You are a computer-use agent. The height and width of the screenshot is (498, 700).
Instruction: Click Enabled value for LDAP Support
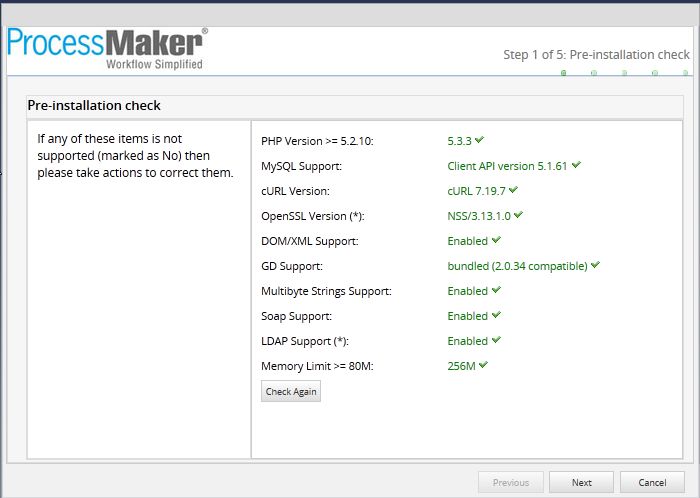[467, 341]
